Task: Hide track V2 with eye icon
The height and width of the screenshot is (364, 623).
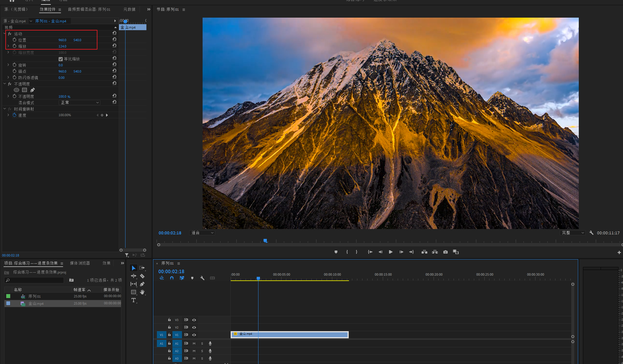Action: click(x=194, y=327)
